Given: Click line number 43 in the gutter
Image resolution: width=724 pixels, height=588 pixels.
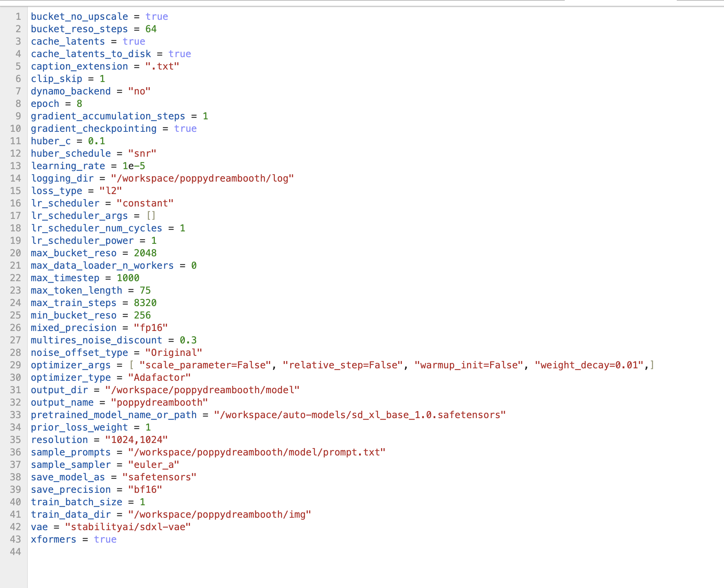Looking at the screenshot, I should (16, 539).
